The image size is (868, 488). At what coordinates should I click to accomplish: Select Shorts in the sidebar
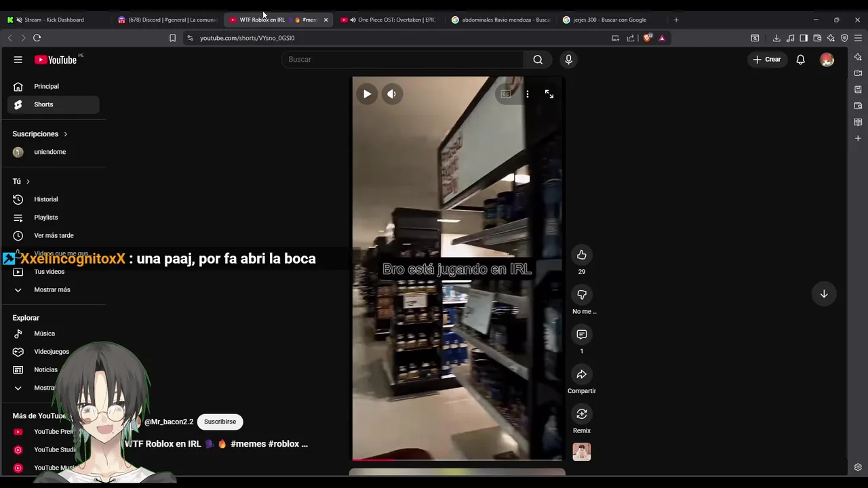53,104
